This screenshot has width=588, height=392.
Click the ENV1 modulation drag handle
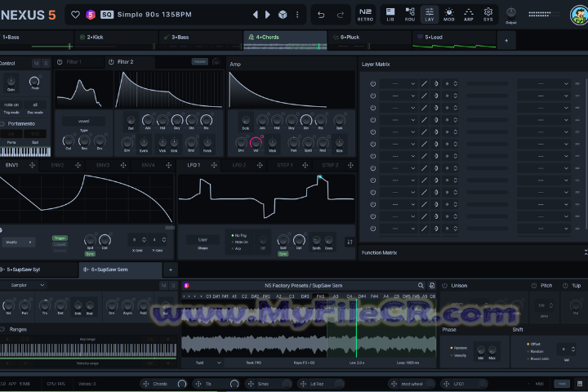coord(32,165)
